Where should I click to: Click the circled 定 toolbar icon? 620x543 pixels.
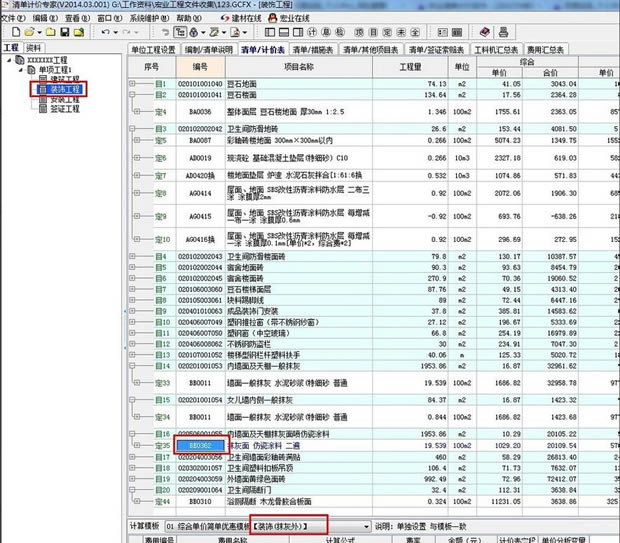click(387, 32)
